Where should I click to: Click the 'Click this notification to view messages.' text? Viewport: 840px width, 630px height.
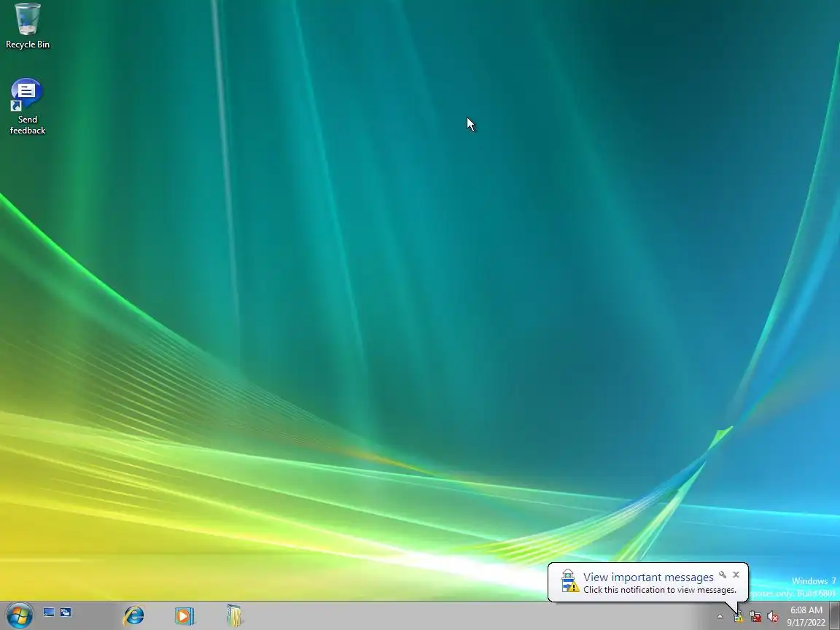click(659, 590)
